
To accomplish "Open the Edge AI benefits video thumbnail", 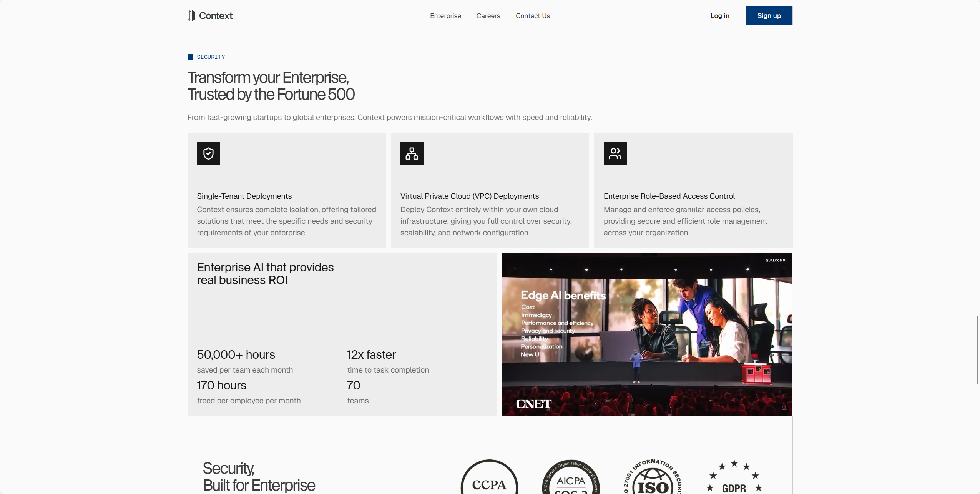I will (647, 334).
